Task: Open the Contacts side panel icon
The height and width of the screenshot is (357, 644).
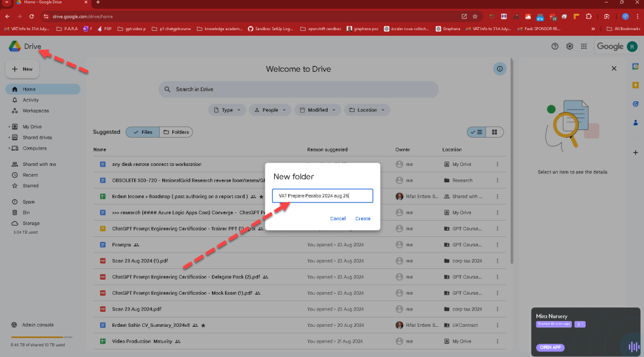Action: click(635, 123)
